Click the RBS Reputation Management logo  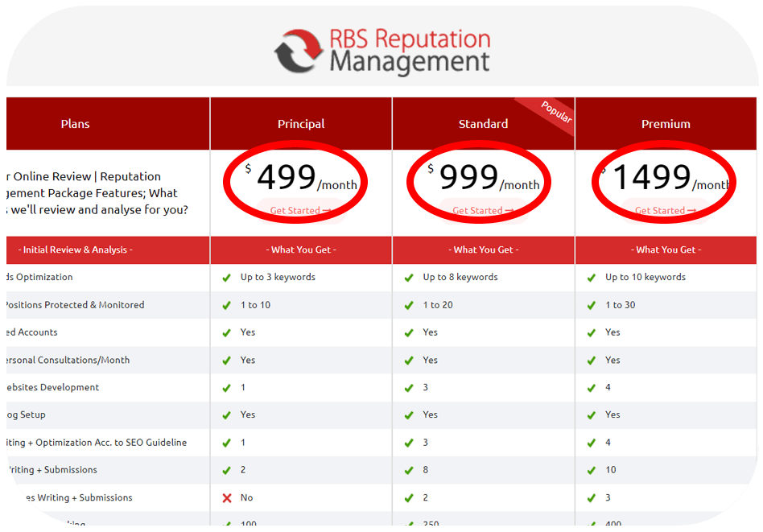click(x=382, y=51)
